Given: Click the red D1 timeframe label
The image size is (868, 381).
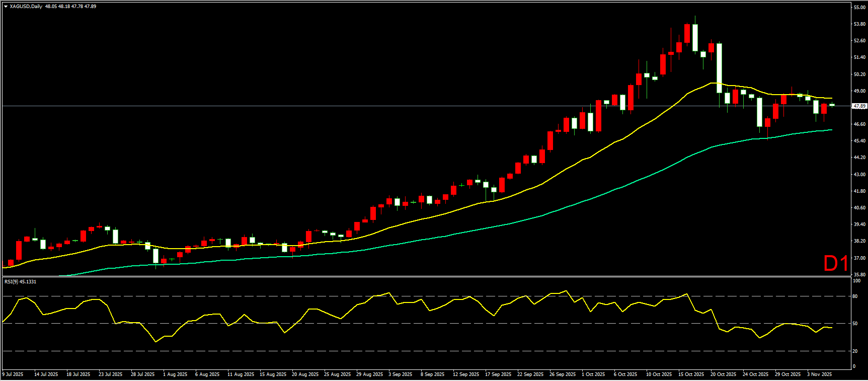Looking at the screenshot, I should [x=835, y=263].
